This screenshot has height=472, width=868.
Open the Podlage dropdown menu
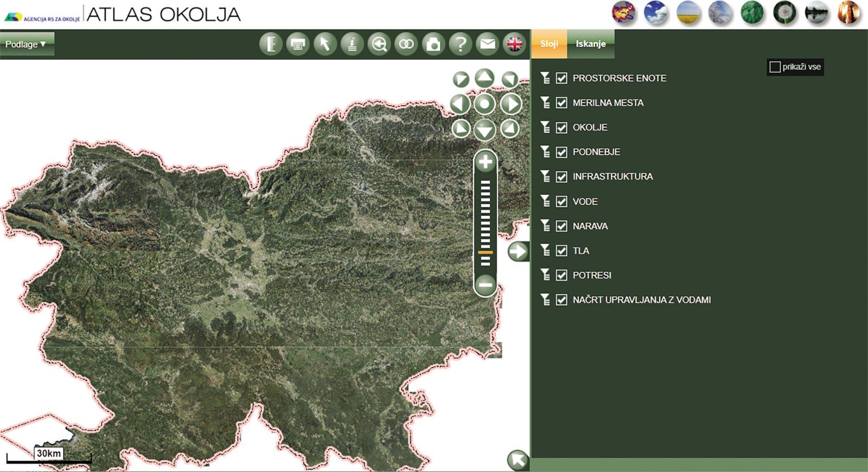[25, 44]
